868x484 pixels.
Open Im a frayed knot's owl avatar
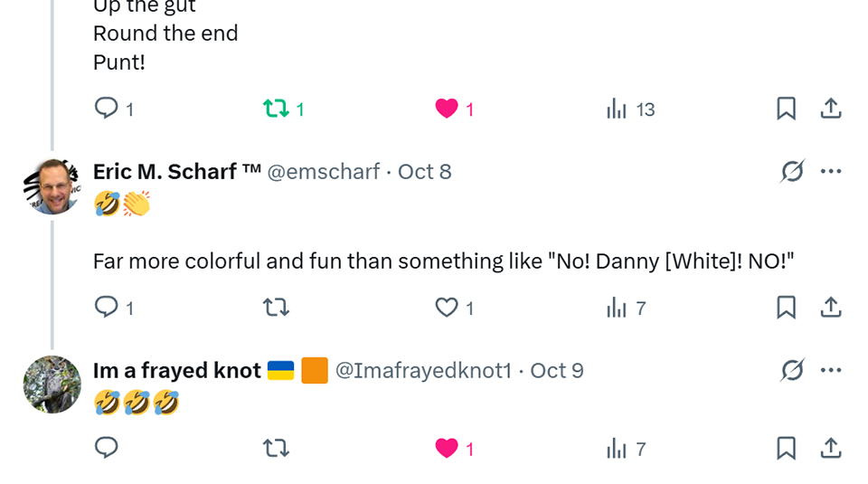tap(52, 384)
